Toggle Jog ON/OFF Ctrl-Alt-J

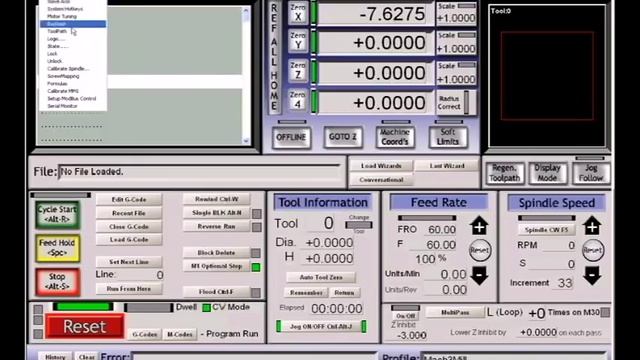321,327
